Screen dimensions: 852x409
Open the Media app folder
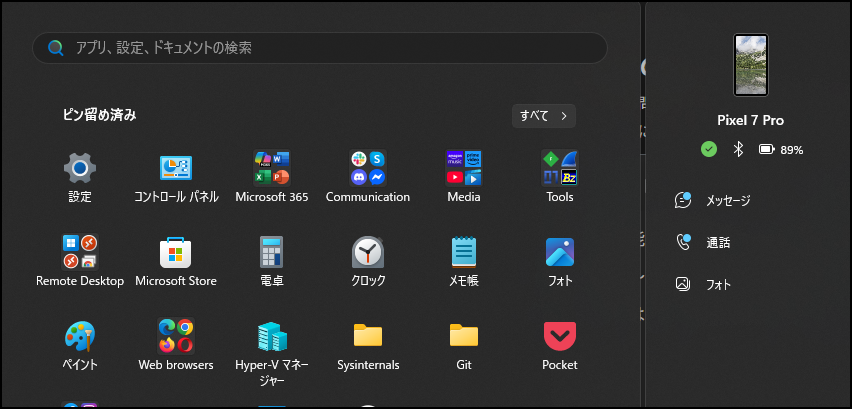pyautogui.click(x=463, y=178)
